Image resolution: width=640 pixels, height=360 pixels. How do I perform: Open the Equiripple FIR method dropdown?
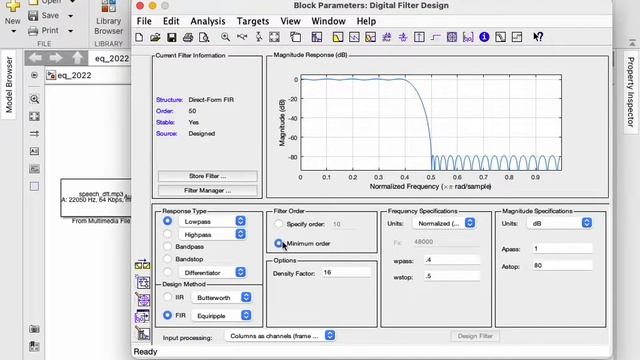[222, 316]
